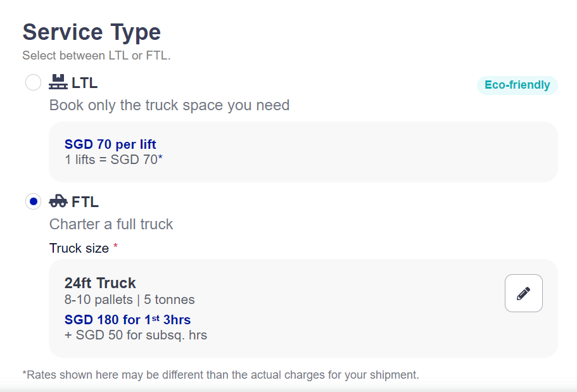Click the Truck size field label
This screenshot has height=392, width=577.
(x=79, y=248)
